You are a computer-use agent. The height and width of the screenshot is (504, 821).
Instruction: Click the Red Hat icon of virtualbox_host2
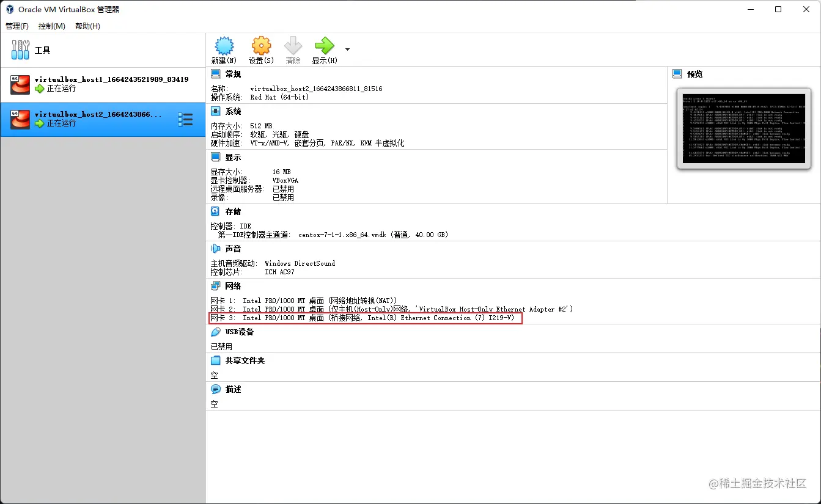(x=20, y=120)
